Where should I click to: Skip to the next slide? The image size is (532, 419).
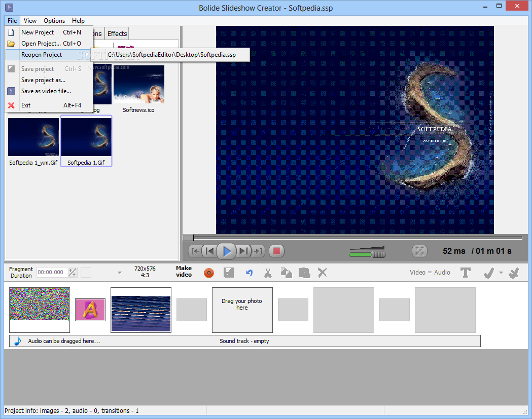click(243, 251)
